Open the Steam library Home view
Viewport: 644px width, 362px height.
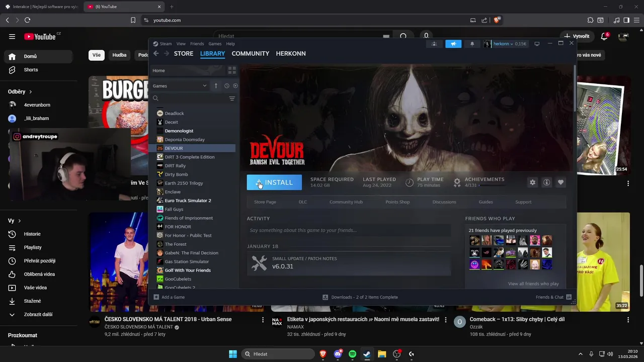189,70
